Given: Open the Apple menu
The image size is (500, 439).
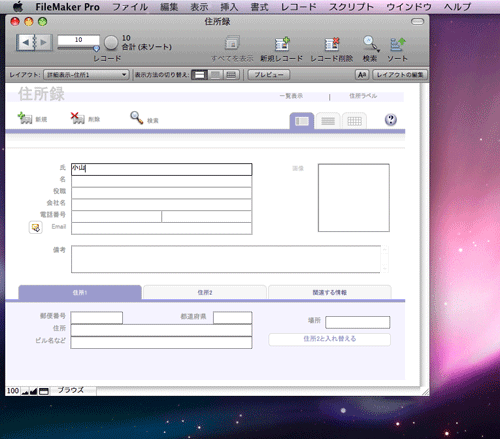Looking at the screenshot, I should [18, 7].
